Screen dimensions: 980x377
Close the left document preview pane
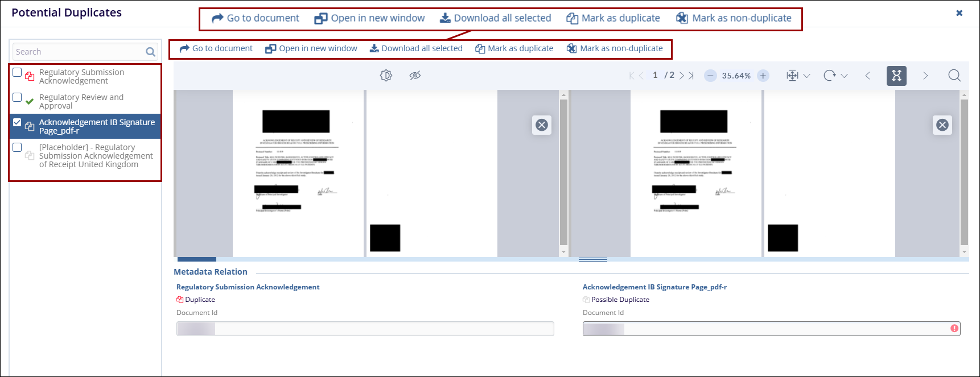542,125
